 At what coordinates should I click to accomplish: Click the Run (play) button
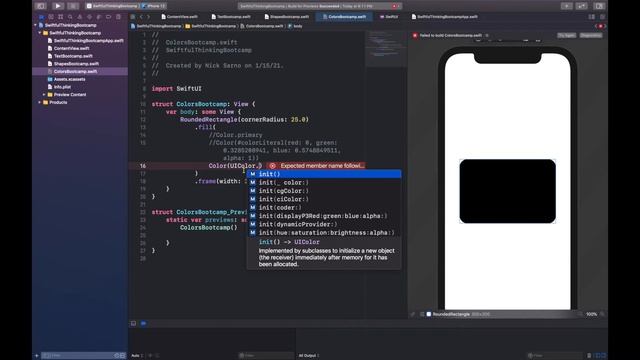pos(58,6)
